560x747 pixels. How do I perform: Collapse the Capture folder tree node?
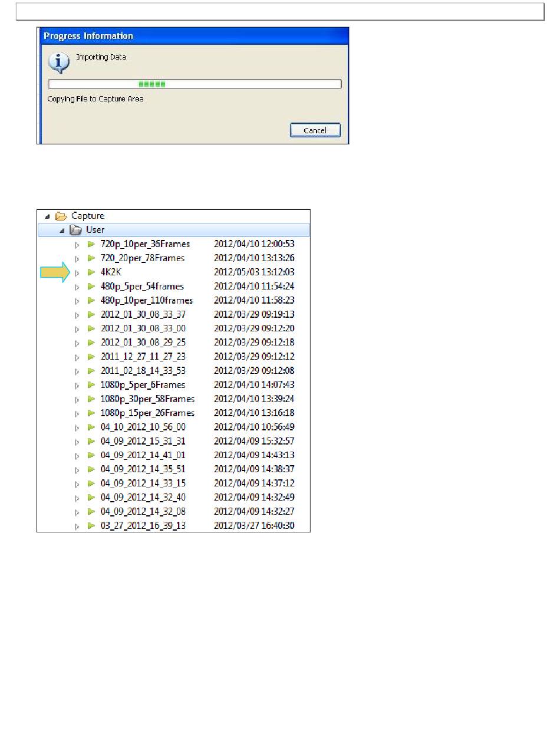click(x=47, y=216)
